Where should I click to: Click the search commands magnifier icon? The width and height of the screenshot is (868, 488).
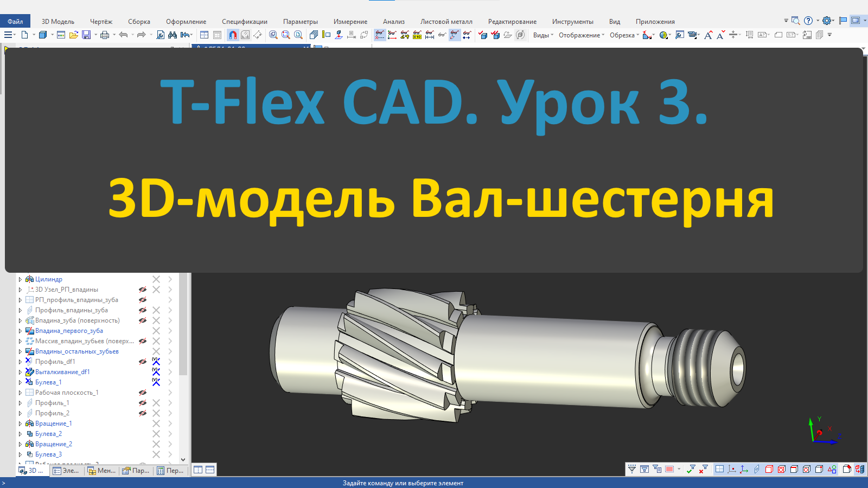tap(795, 21)
